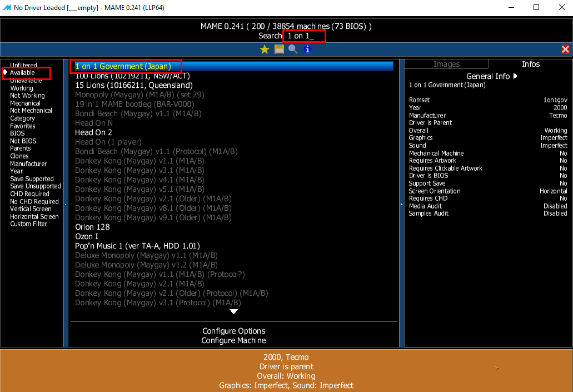The height and width of the screenshot is (392, 573).
Task: Select the Clones filter
Action: point(19,156)
